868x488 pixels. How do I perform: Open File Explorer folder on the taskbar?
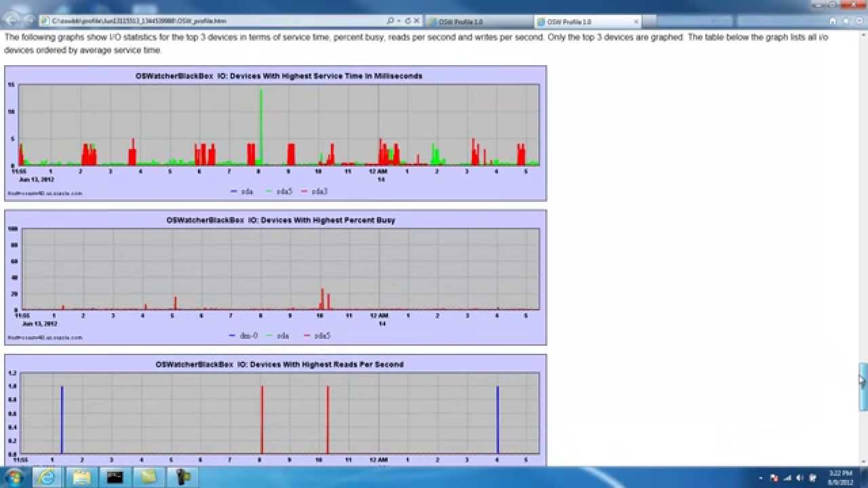coord(81,477)
